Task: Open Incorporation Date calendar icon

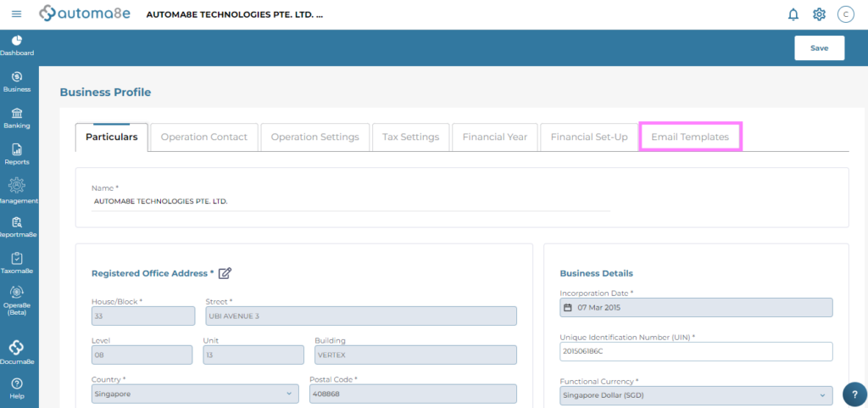Action: click(567, 308)
